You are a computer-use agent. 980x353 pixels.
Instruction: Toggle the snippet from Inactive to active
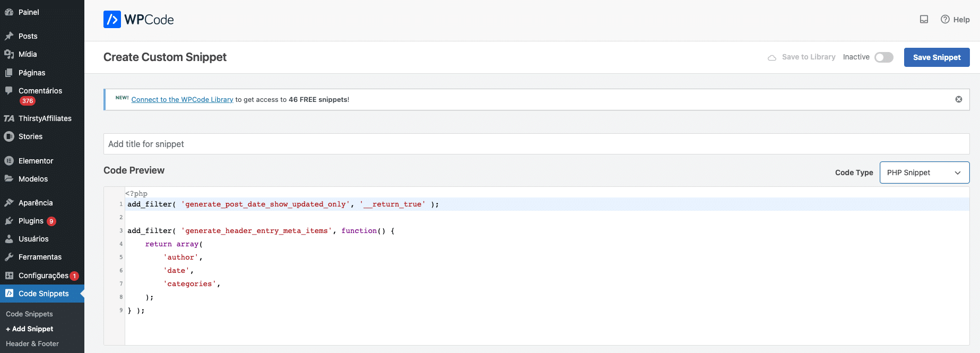click(883, 57)
